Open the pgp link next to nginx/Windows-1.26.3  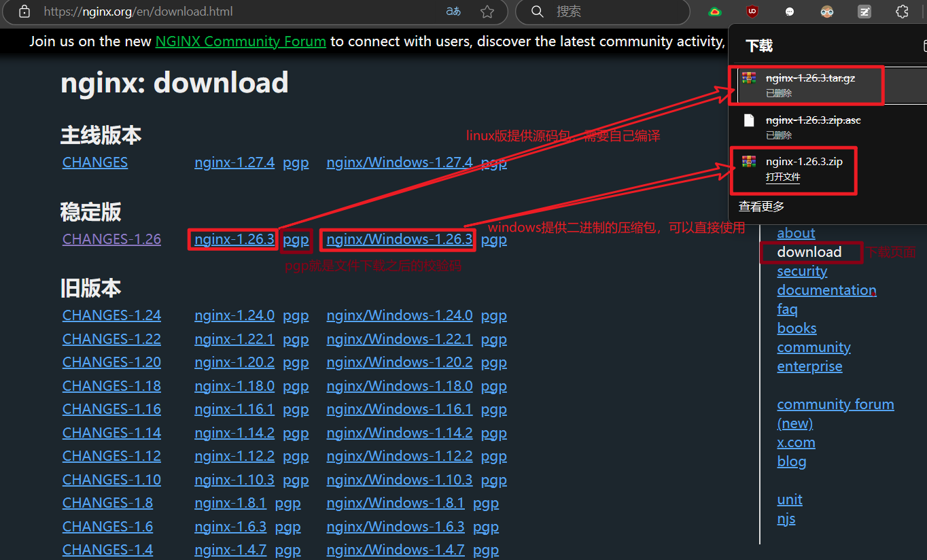[x=494, y=240]
